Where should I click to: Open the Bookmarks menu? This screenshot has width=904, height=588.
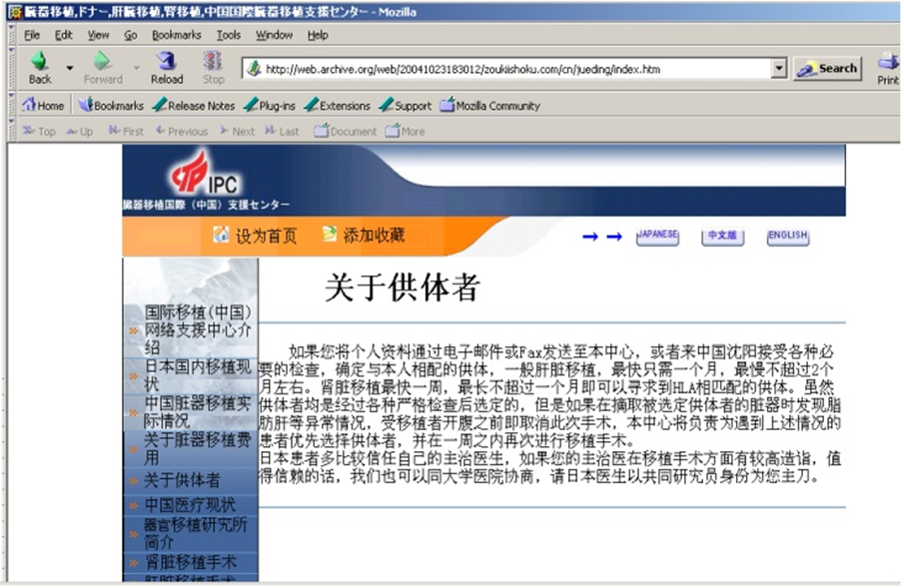176,35
